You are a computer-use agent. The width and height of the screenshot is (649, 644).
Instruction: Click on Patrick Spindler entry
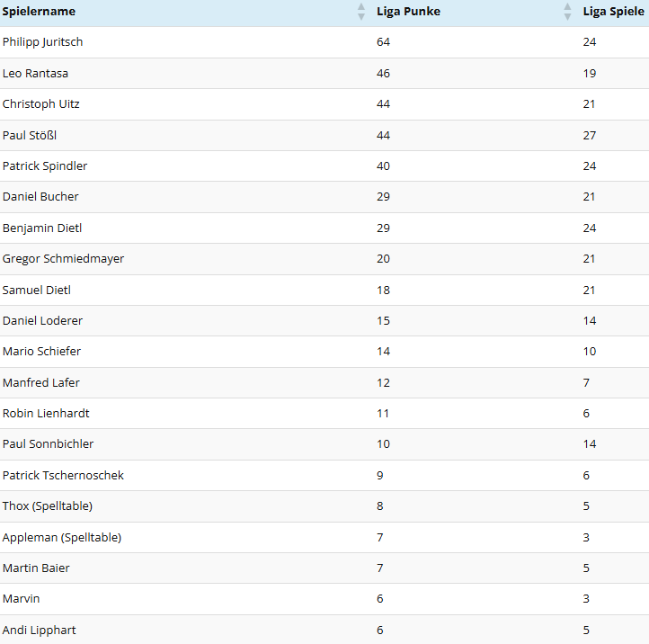45,166
